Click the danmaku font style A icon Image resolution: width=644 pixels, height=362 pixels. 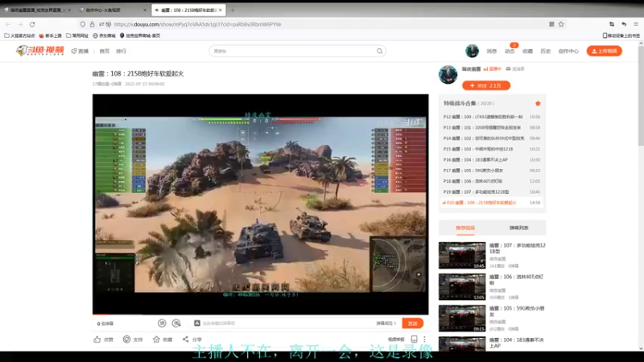pyautogui.click(x=197, y=323)
